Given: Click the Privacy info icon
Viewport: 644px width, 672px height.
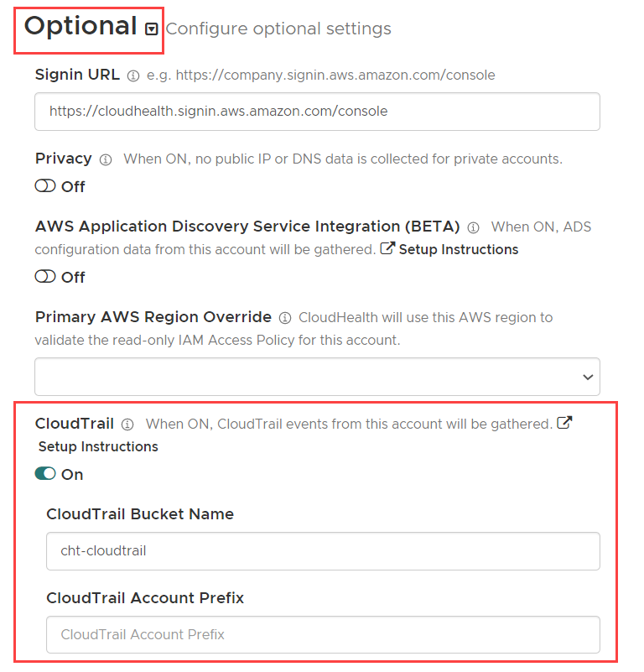Looking at the screenshot, I should pyautogui.click(x=104, y=159).
